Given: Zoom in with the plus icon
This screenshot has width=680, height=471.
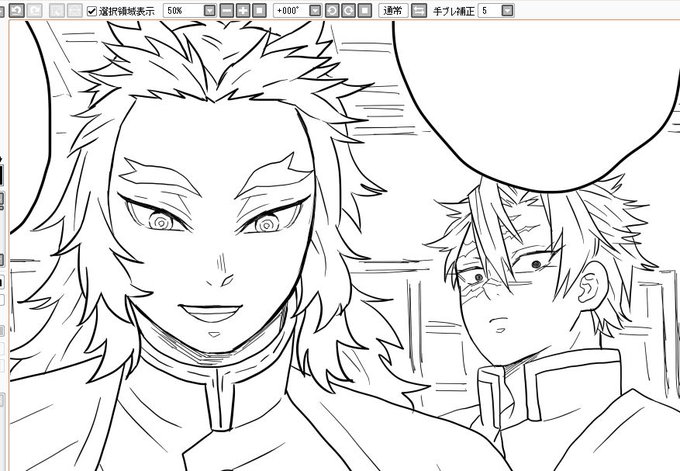Looking at the screenshot, I should tap(243, 10).
